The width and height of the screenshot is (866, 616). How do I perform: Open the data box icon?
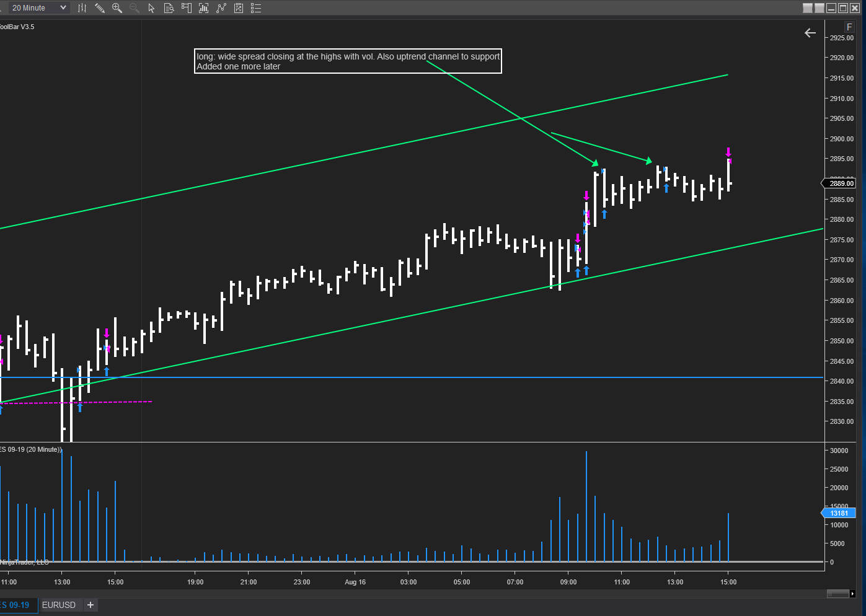pyautogui.click(x=169, y=8)
